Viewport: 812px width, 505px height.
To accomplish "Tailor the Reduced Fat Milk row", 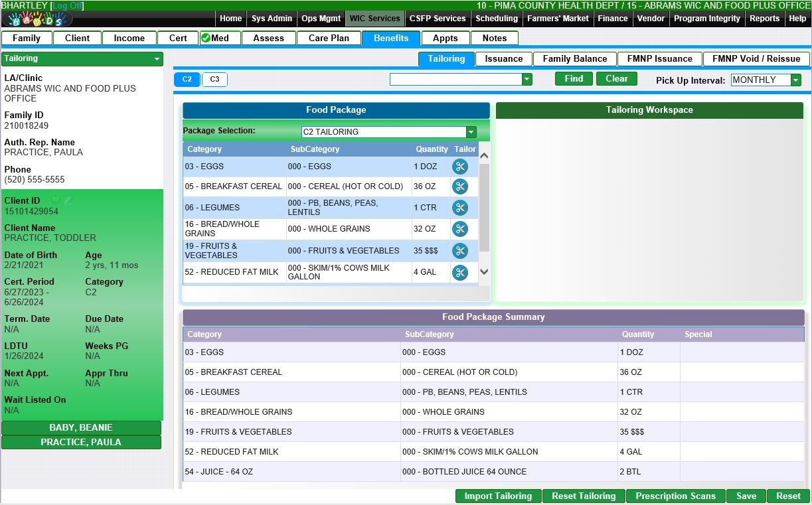I will (459, 273).
